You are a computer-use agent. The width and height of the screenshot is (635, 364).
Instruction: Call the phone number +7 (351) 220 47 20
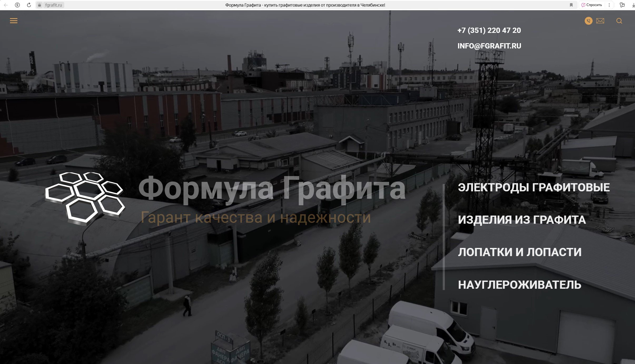coord(489,30)
